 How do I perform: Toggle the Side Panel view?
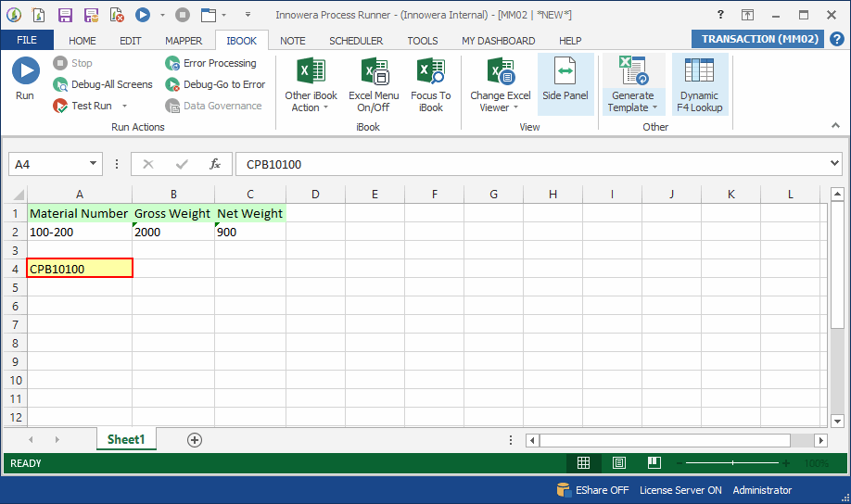(565, 84)
